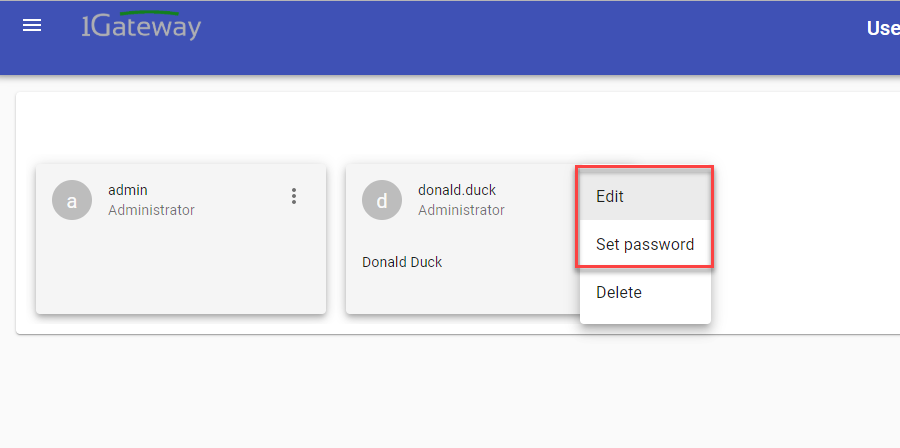900x448 pixels.
Task: Click the empty area of admin's card
Action: [x=180, y=270]
